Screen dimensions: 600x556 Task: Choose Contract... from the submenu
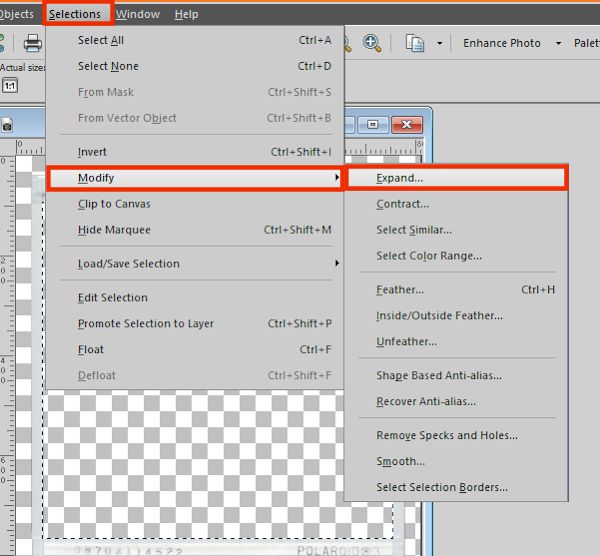456,204
